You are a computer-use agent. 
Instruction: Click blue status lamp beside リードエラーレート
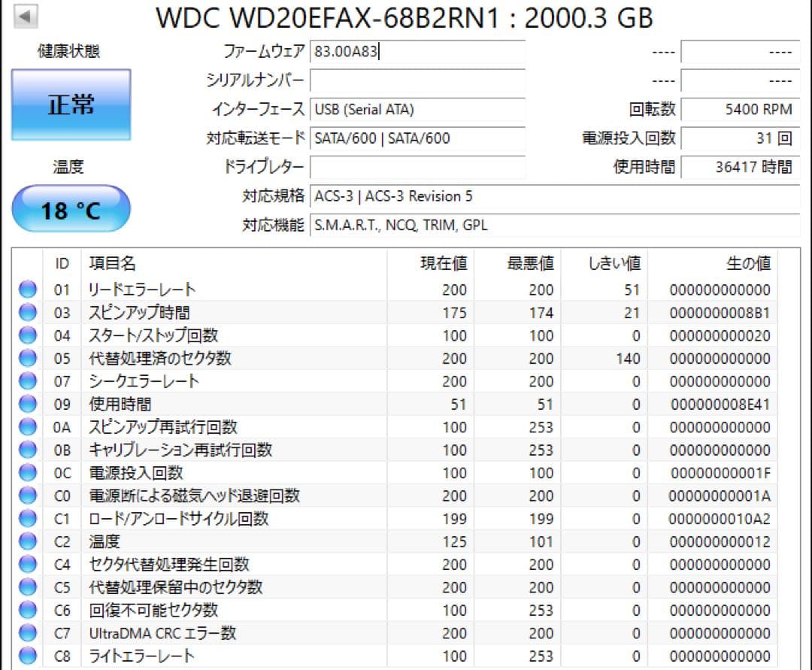(27, 290)
